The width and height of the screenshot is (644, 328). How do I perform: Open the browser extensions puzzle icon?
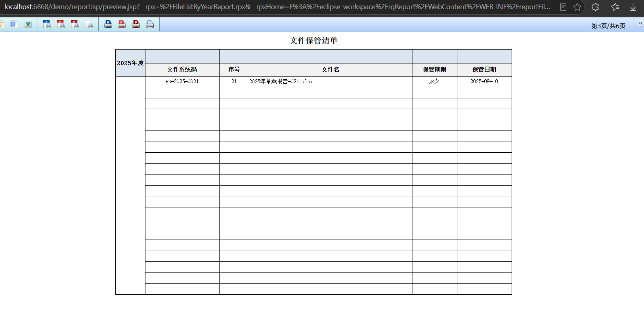click(595, 7)
